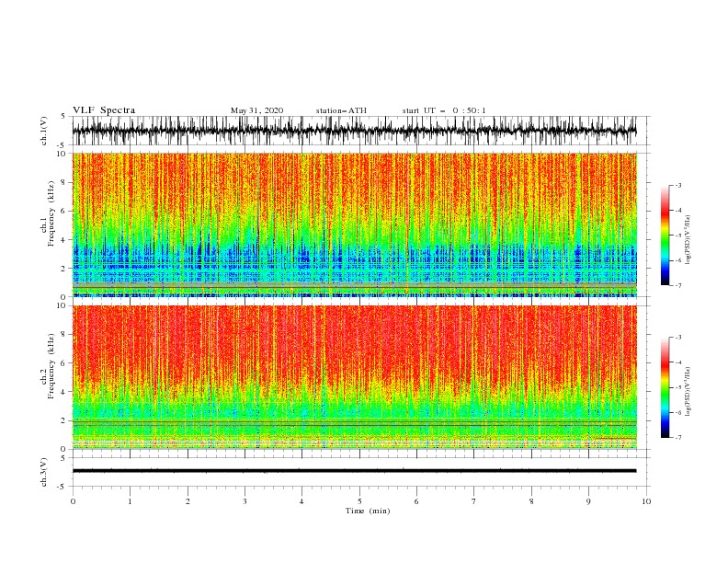Click the ch.2 spectrogram color bar
728x563 pixels.
point(665,387)
